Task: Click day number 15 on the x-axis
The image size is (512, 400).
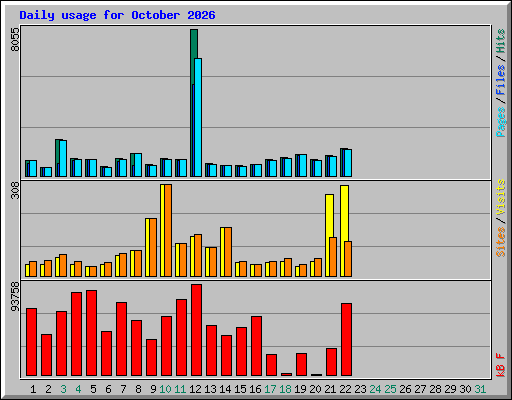Action: 240,389
